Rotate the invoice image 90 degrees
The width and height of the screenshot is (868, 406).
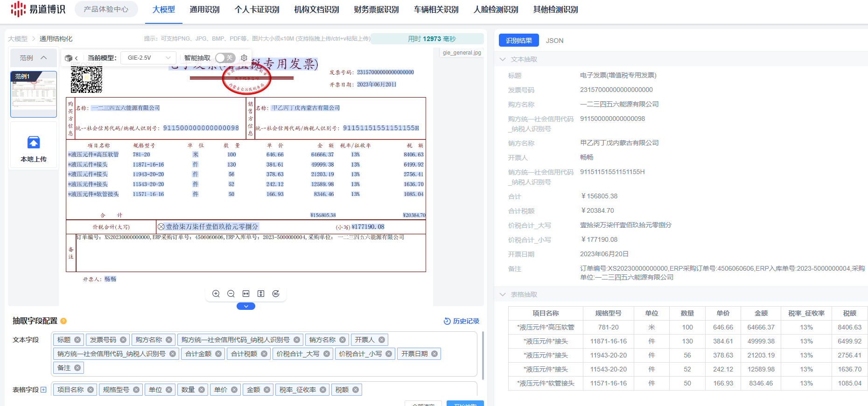(276, 294)
